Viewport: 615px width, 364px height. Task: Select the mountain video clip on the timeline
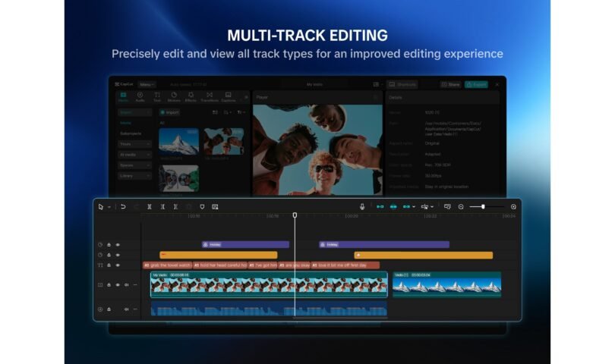446,285
